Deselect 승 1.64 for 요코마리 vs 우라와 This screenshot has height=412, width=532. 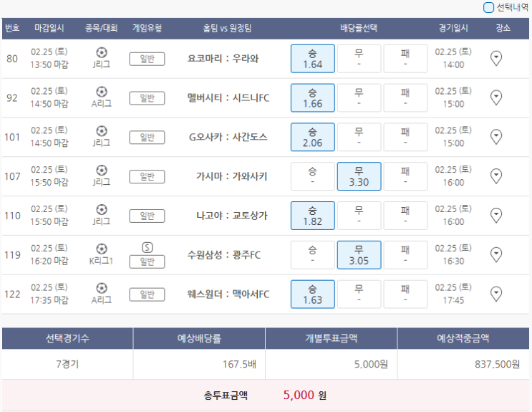[312, 59]
